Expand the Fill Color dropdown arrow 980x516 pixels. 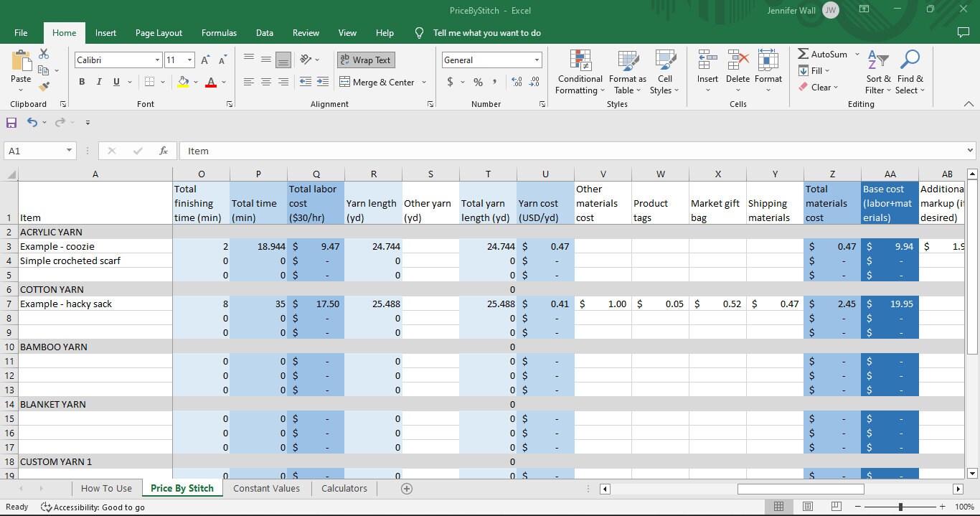(x=195, y=82)
